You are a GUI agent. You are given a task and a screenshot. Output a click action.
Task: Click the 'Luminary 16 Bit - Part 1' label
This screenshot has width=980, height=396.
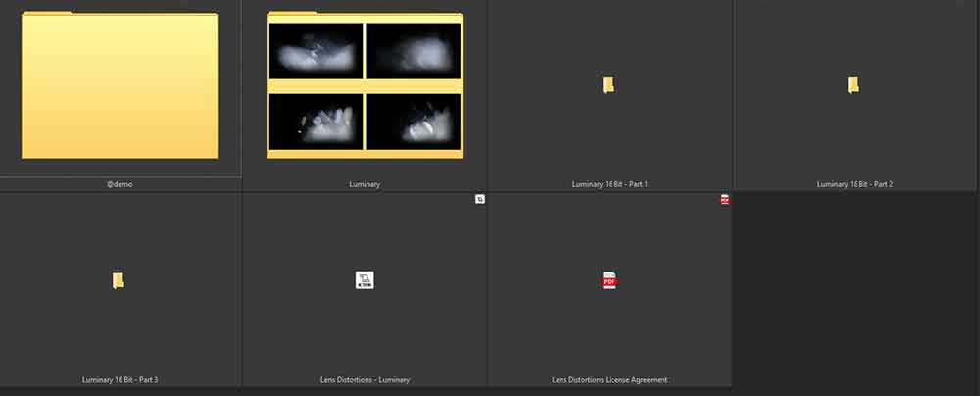tap(610, 184)
